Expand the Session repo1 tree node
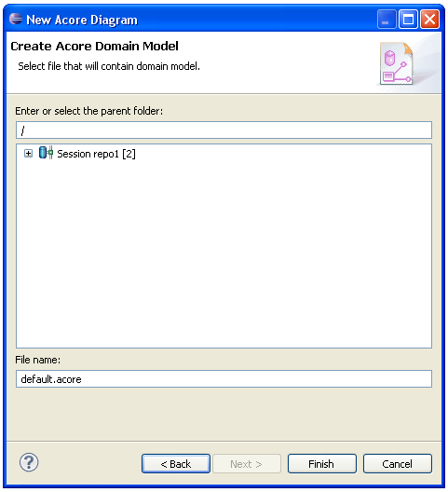448x492 pixels. coord(28,154)
